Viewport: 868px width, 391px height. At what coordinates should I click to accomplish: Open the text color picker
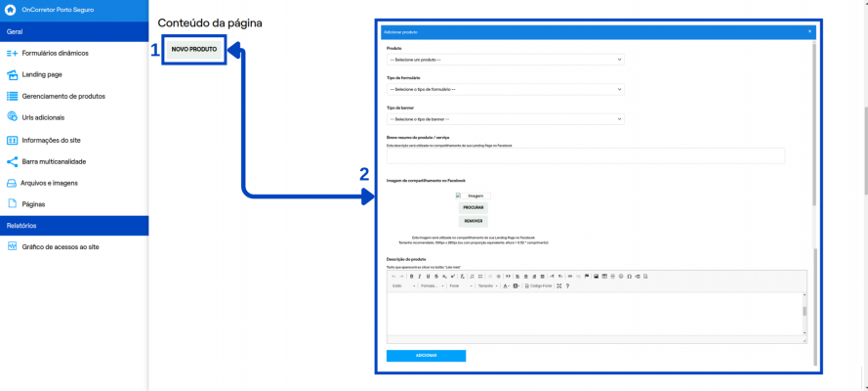(x=506, y=285)
